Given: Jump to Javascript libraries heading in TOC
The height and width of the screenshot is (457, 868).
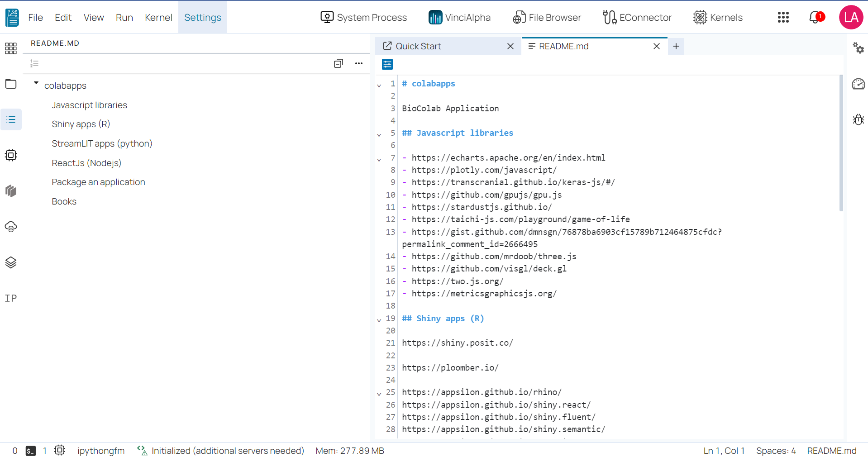Looking at the screenshot, I should [90, 105].
